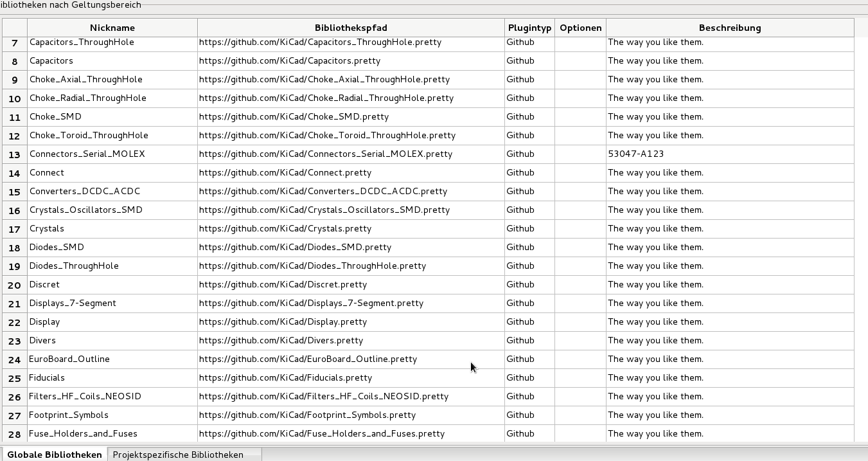Click the empty Optionen cell for Discret

580,285
